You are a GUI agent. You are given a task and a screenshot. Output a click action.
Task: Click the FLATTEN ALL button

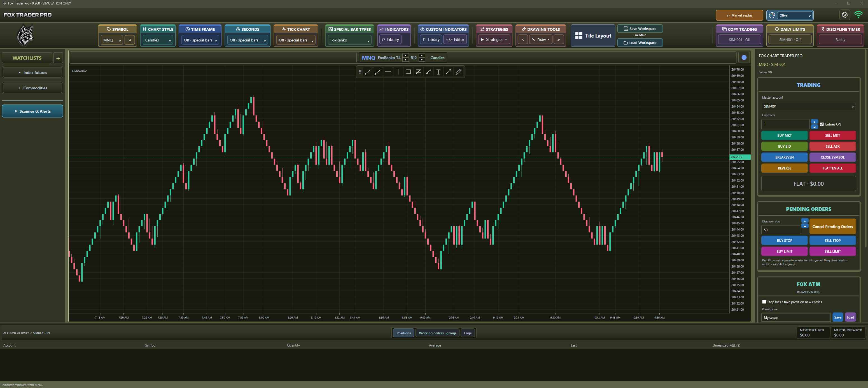coord(832,168)
